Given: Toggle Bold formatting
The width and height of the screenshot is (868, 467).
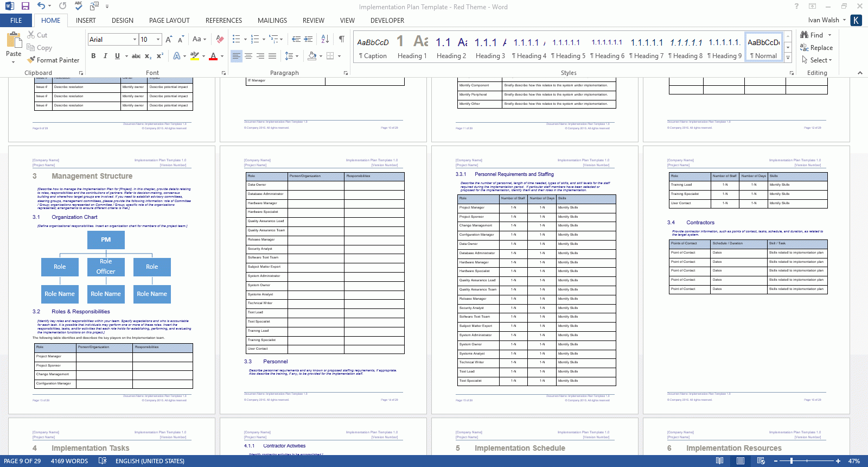Looking at the screenshot, I should (x=93, y=56).
